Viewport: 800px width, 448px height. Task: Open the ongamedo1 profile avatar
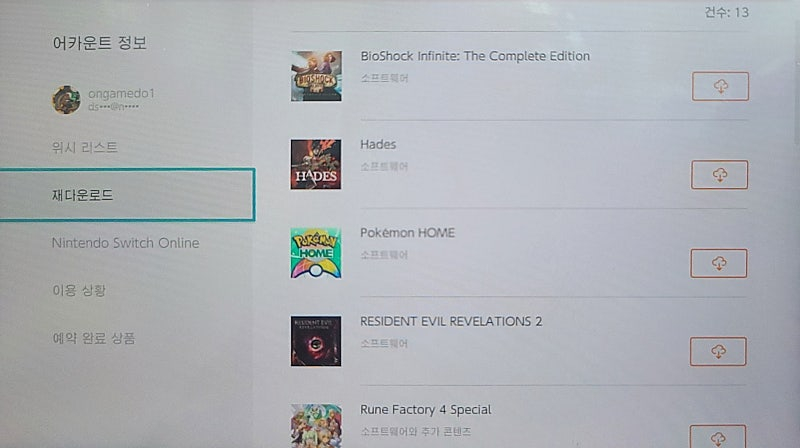point(66,99)
